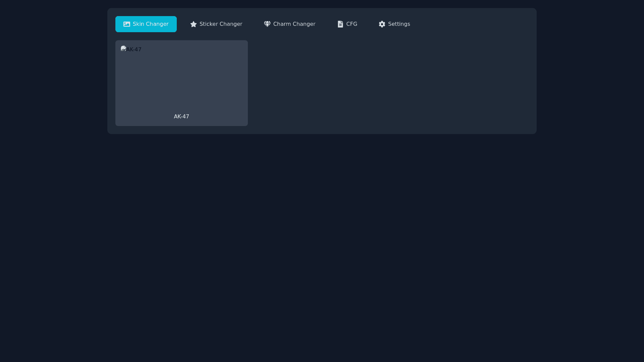Click the gear icon beside Settings
Viewport: 644px width, 362px height.
[382, 24]
